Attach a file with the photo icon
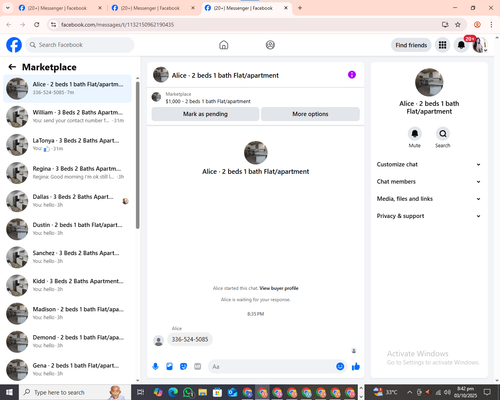Screen dimensions: 500x400 (x=169, y=367)
